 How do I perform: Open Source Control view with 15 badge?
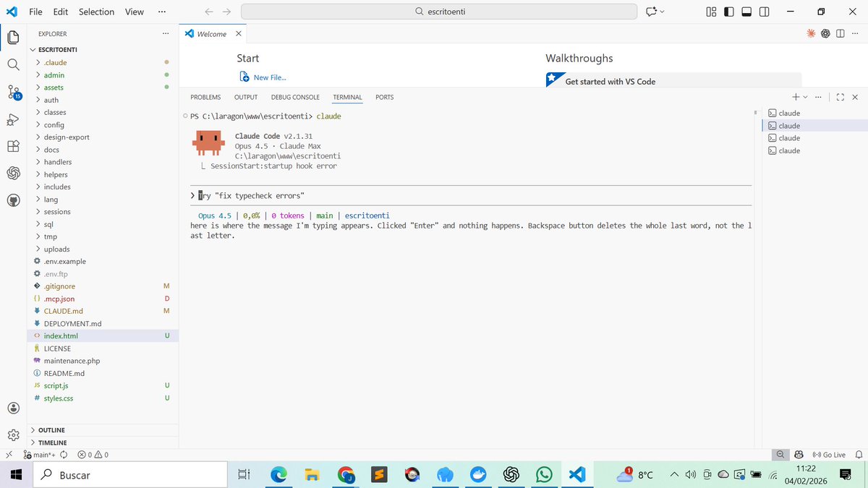[13, 92]
